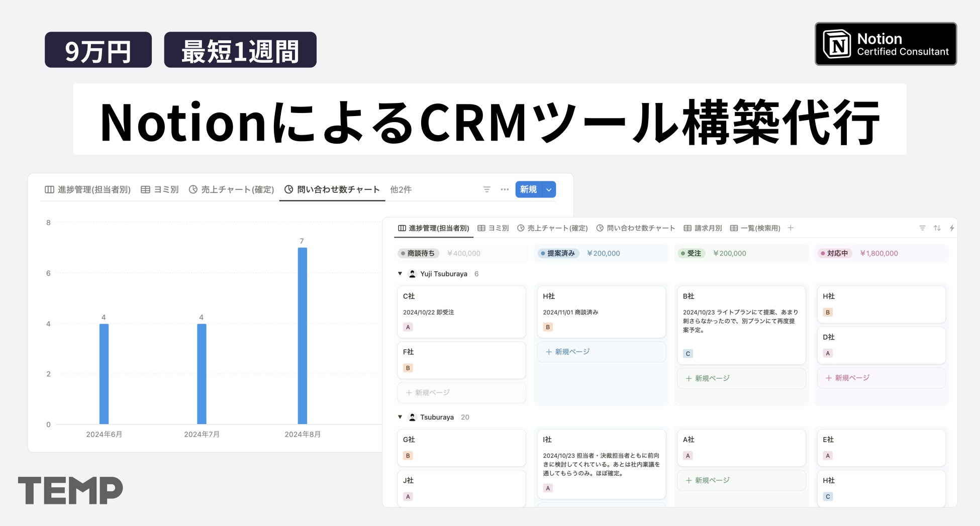Switch to 進捗管理(担当者別) tab in chart panel
Screen dimensions: 980x526
coord(88,189)
